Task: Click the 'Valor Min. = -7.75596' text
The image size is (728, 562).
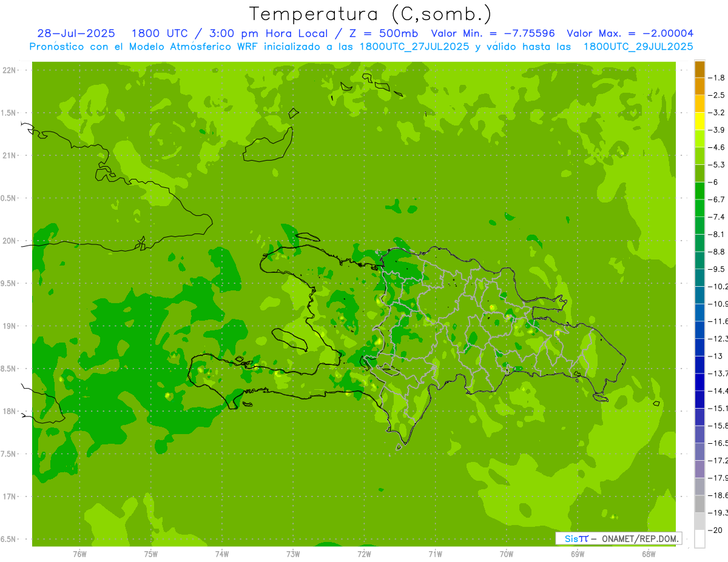Action: pyautogui.click(x=494, y=33)
